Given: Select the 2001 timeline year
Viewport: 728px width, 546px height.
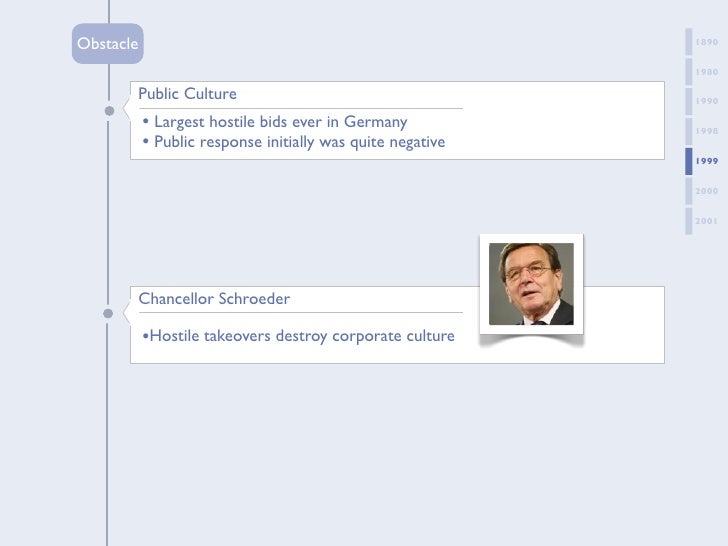Looking at the screenshot, I should pyautogui.click(x=707, y=220).
